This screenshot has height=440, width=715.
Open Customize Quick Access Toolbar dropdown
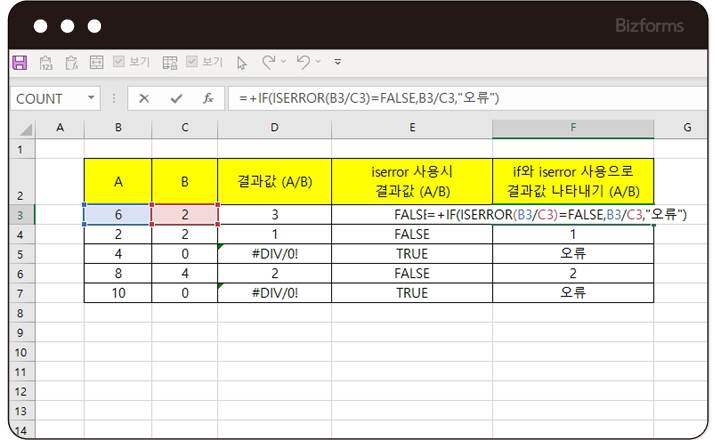338,62
